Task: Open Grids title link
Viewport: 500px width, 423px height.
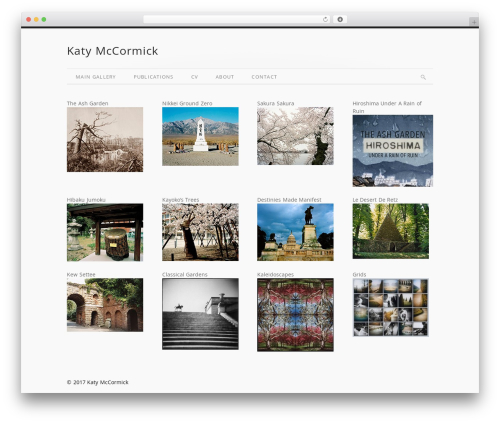Action: tap(359, 274)
